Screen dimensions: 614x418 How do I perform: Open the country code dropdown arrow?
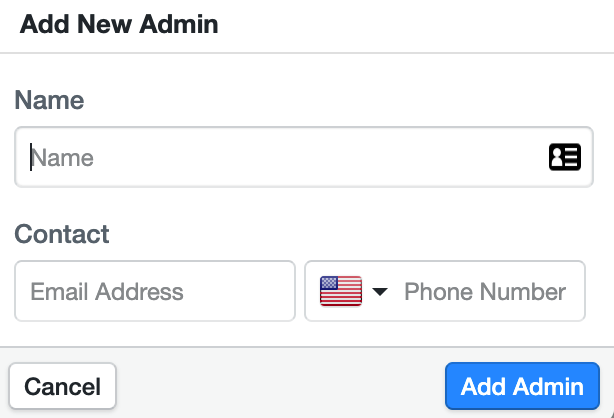click(x=380, y=291)
